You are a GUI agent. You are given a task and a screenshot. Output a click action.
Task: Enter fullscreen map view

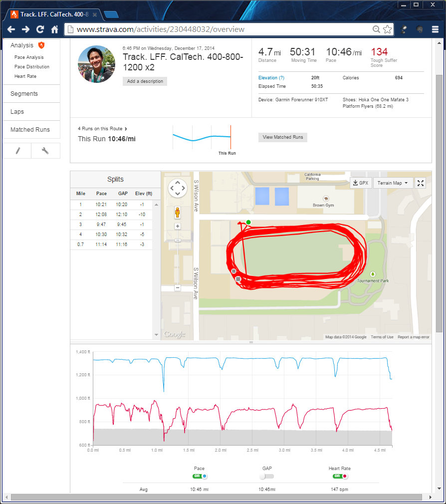421,183
